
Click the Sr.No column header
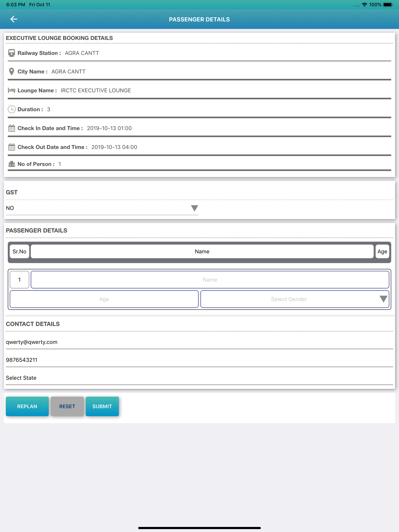click(19, 252)
